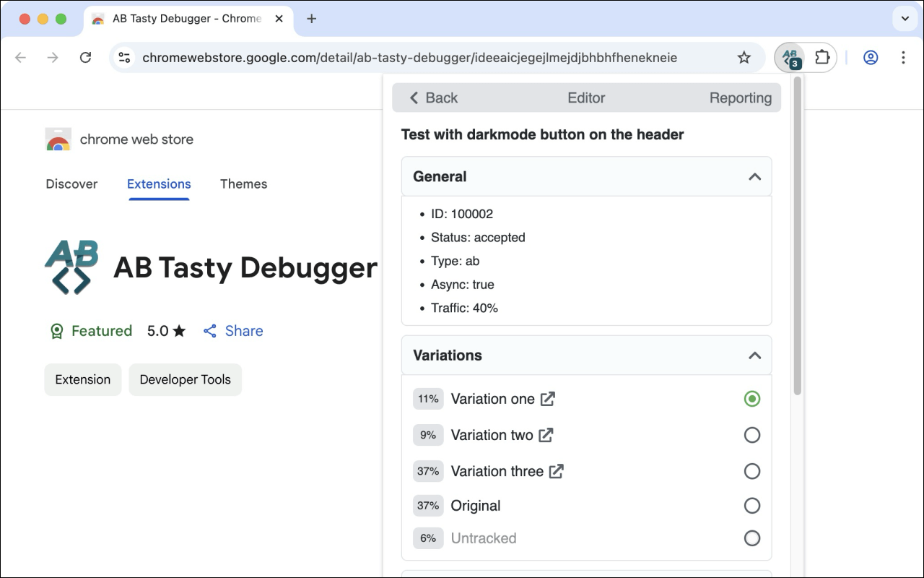Go forward in browser history

click(x=53, y=58)
